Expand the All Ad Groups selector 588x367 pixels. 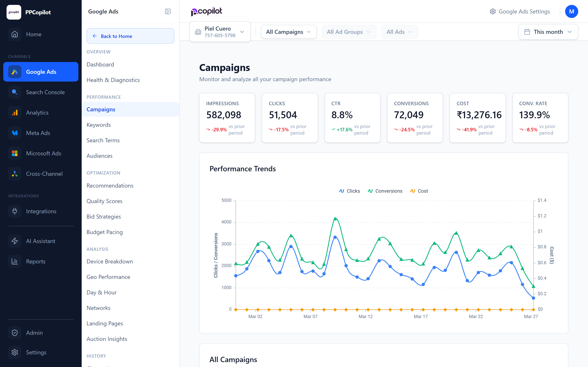point(349,32)
